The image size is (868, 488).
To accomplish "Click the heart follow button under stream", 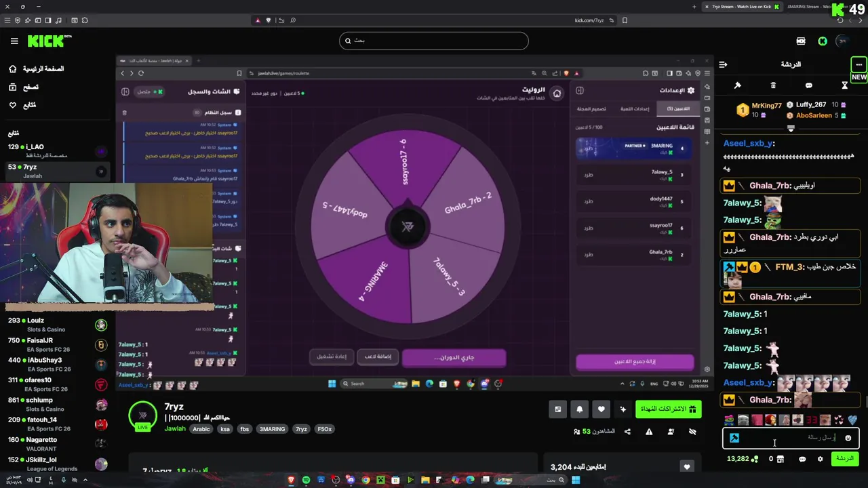I will tap(601, 409).
